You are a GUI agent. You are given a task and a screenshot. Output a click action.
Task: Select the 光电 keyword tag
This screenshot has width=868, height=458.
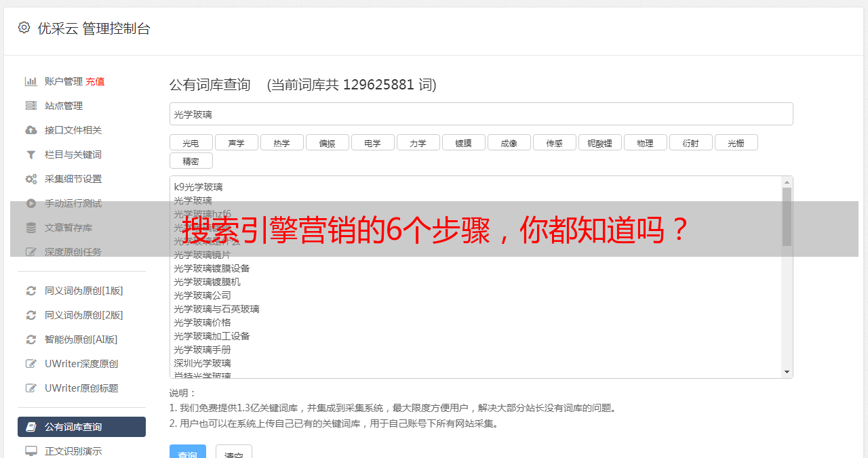pyautogui.click(x=191, y=142)
